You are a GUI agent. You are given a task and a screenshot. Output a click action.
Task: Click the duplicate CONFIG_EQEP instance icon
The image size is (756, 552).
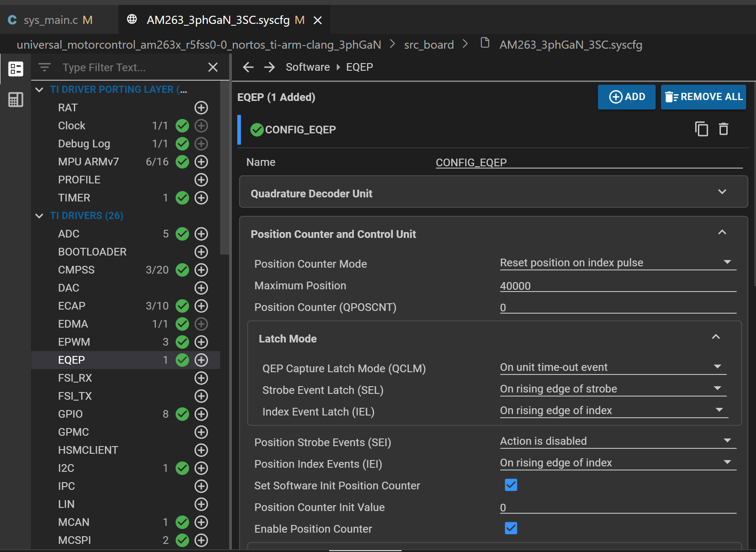701,129
